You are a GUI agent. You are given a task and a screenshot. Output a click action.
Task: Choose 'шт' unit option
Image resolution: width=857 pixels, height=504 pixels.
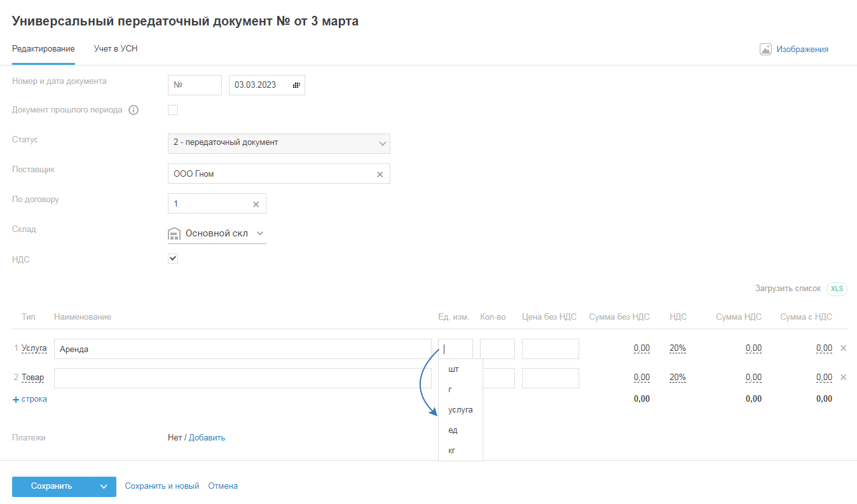point(453,369)
